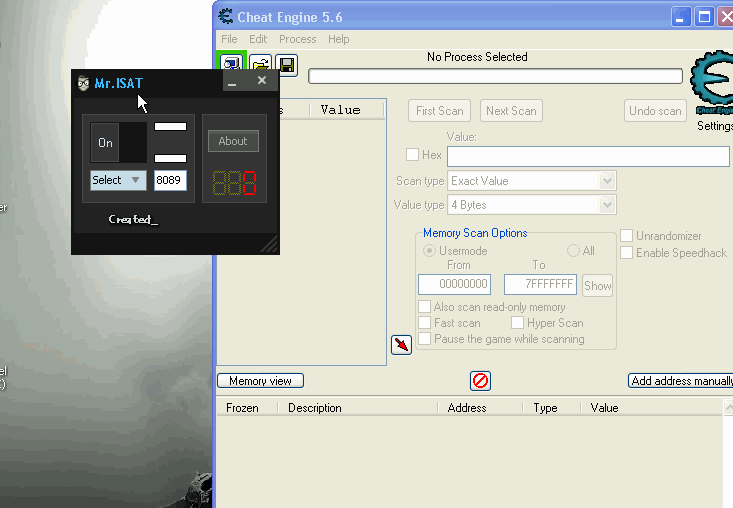Viewport: 733px width, 508px height.
Task: Open the Process menu
Action: point(298,39)
